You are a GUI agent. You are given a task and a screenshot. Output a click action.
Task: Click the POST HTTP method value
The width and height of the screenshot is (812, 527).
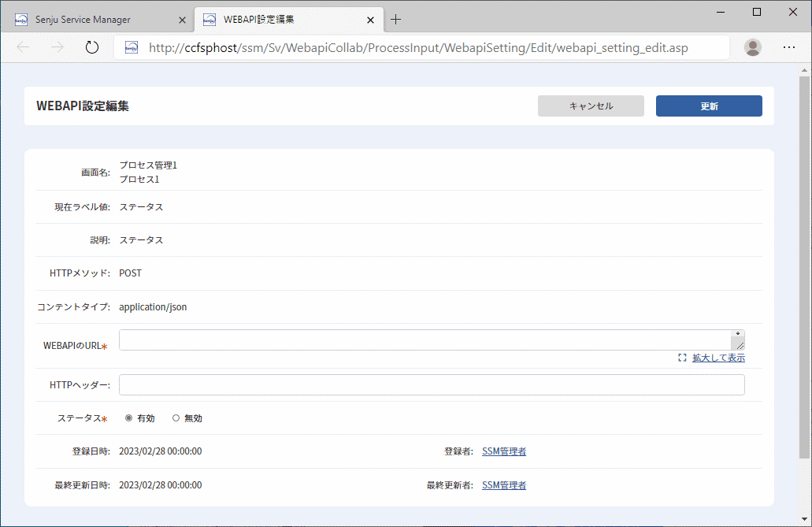pyautogui.click(x=130, y=273)
